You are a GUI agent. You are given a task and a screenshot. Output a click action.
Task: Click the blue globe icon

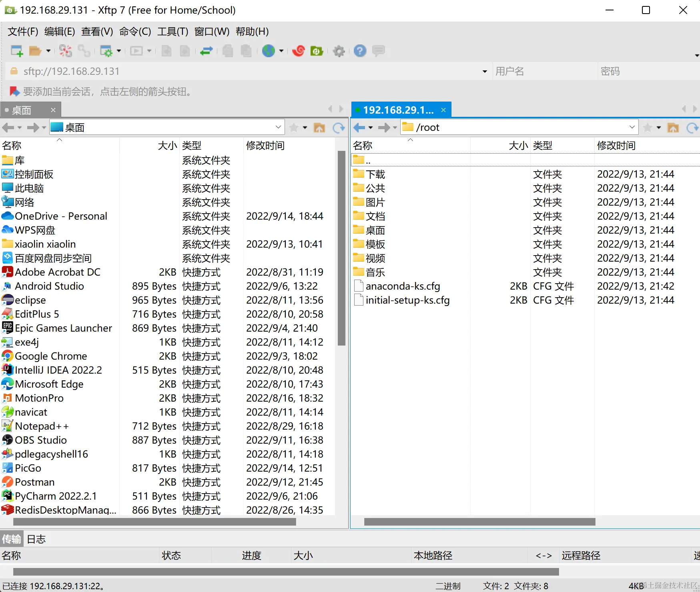click(x=269, y=51)
